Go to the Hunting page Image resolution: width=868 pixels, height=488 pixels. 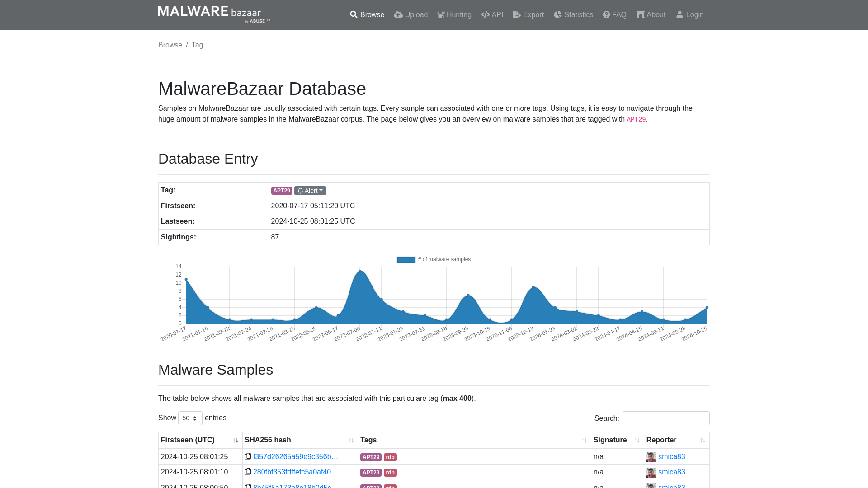click(x=454, y=15)
